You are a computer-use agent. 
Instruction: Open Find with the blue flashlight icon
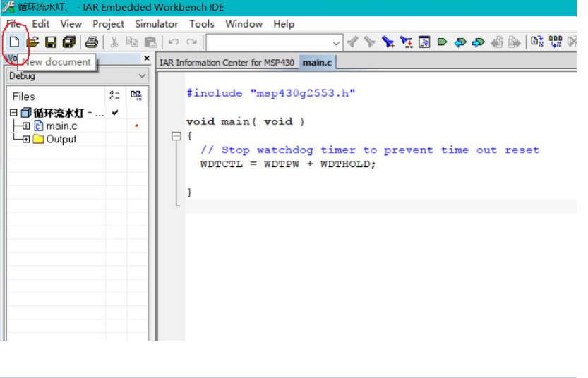(x=388, y=42)
